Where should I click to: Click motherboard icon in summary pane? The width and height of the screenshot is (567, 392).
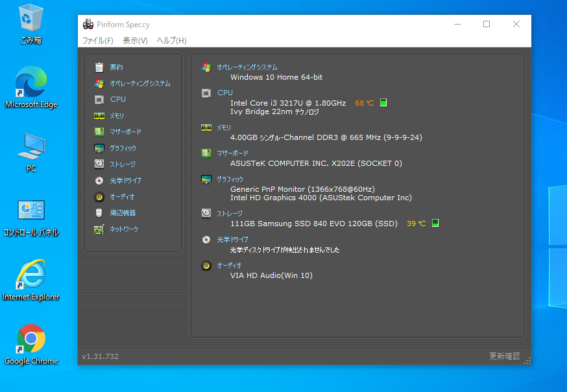[206, 153]
